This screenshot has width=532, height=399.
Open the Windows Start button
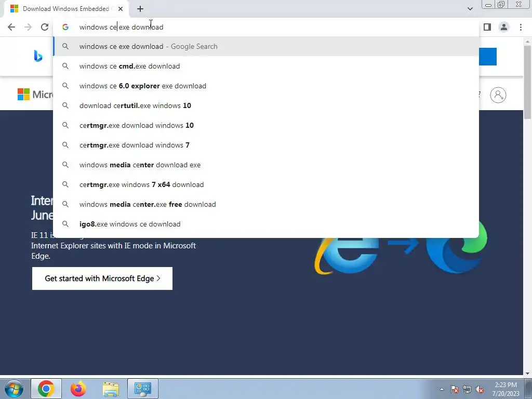point(14,389)
